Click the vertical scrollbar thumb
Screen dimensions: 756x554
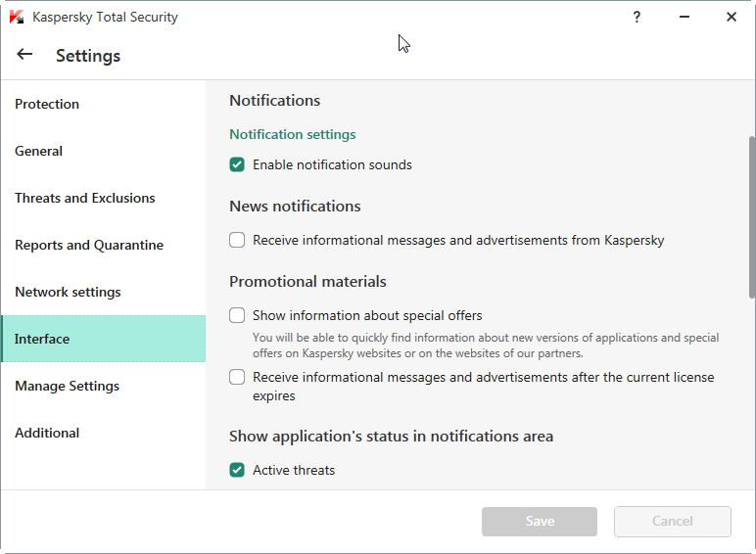(752, 217)
